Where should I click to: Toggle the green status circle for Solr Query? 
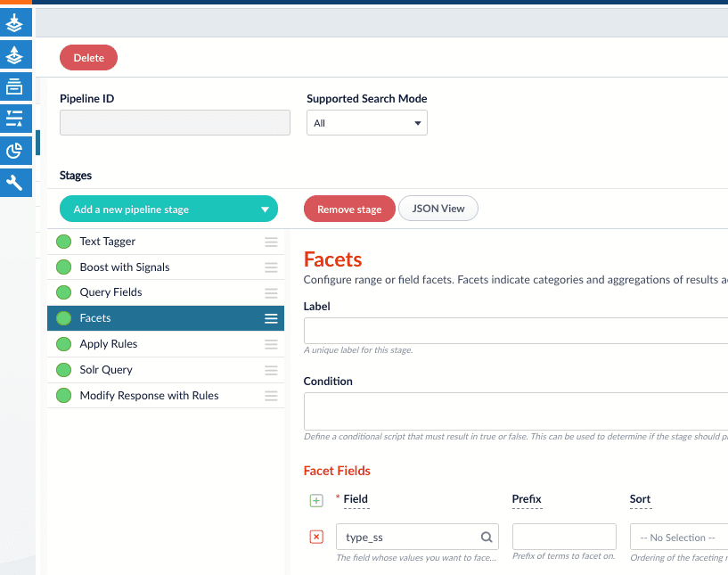point(63,370)
